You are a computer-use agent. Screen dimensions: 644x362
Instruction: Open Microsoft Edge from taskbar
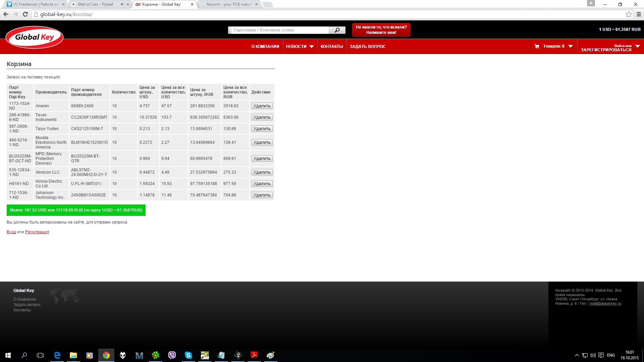(x=57, y=355)
